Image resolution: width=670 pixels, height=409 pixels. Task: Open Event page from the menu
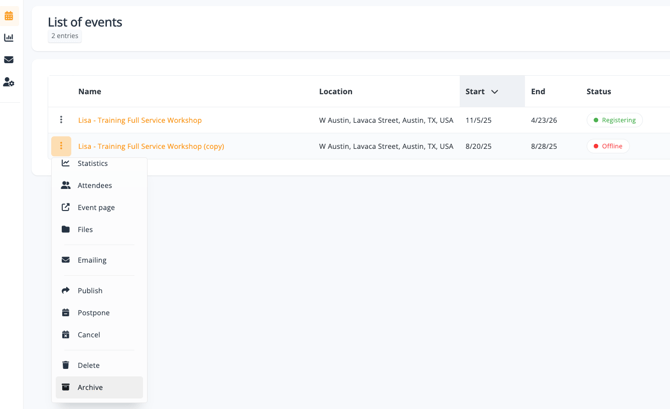tap(96, 207)
